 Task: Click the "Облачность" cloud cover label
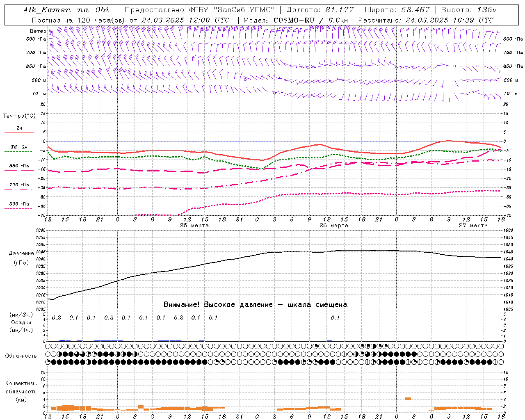21,356
